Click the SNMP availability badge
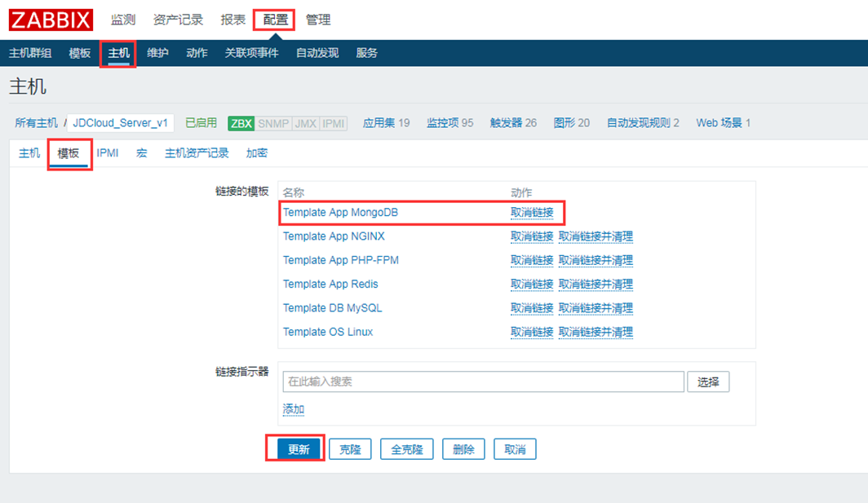The image size is (868, 503). 273,123
